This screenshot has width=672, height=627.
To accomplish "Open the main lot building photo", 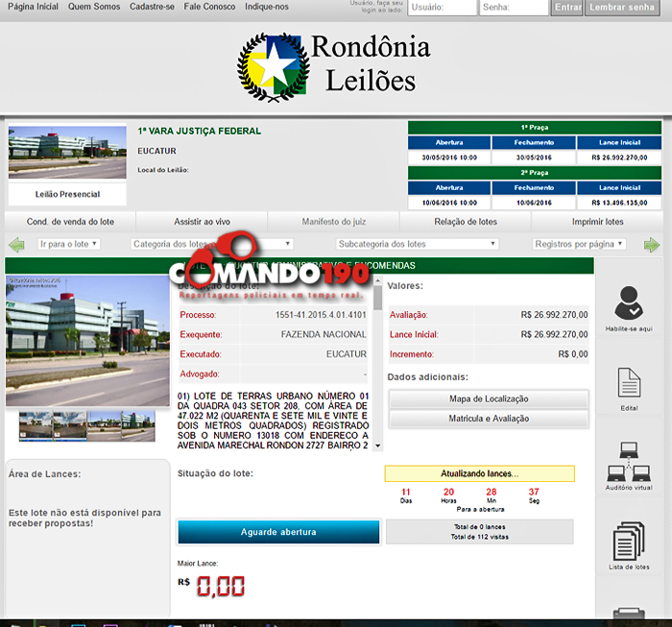I will click(x=87, y=341).
